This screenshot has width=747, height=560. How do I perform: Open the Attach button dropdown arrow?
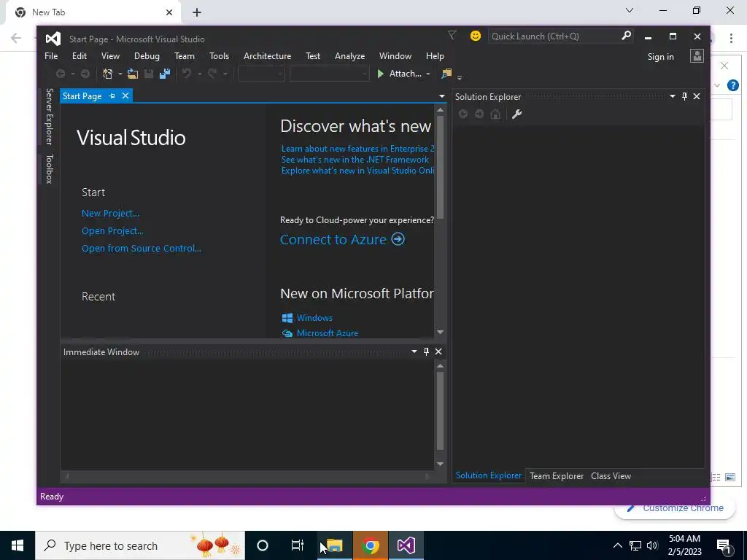click(x=427, y=74)
